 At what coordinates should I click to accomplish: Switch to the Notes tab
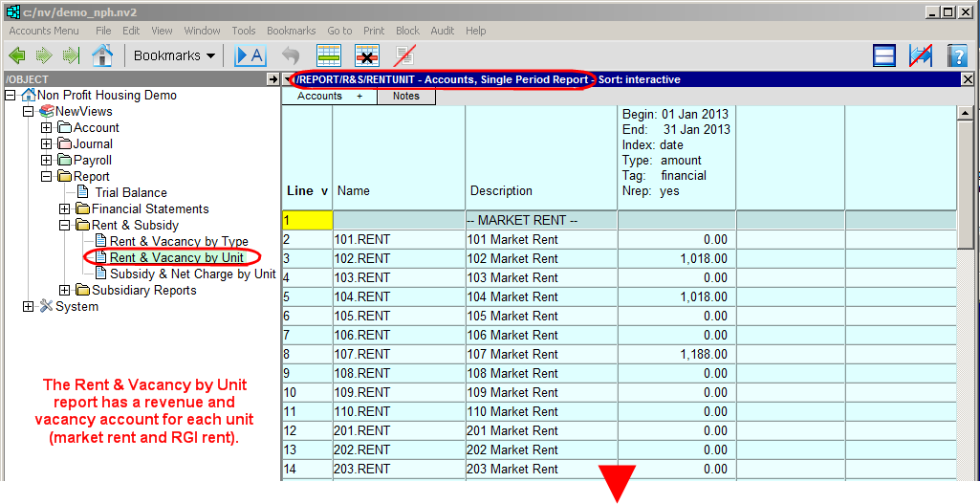[x=405, y=97]
